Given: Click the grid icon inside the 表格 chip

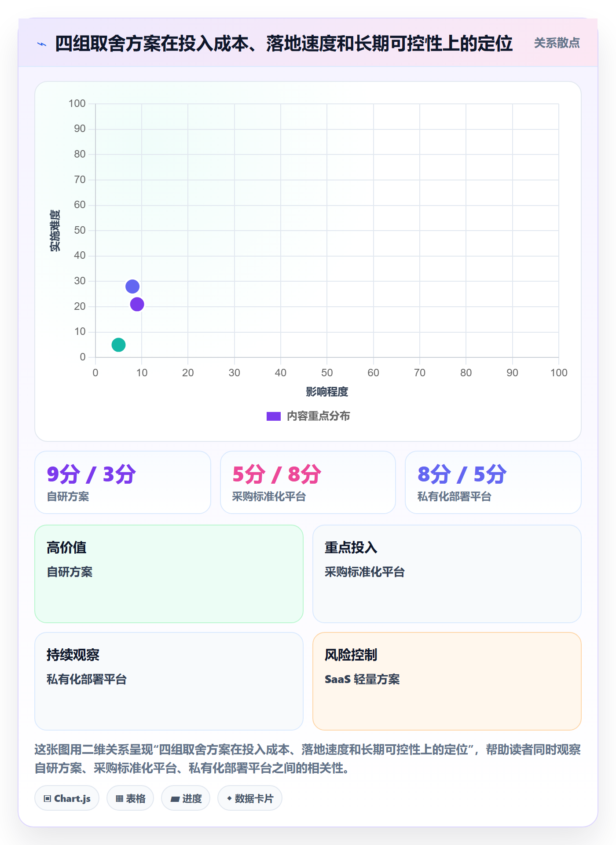Looking at the screenshot, I should [119, 799].
